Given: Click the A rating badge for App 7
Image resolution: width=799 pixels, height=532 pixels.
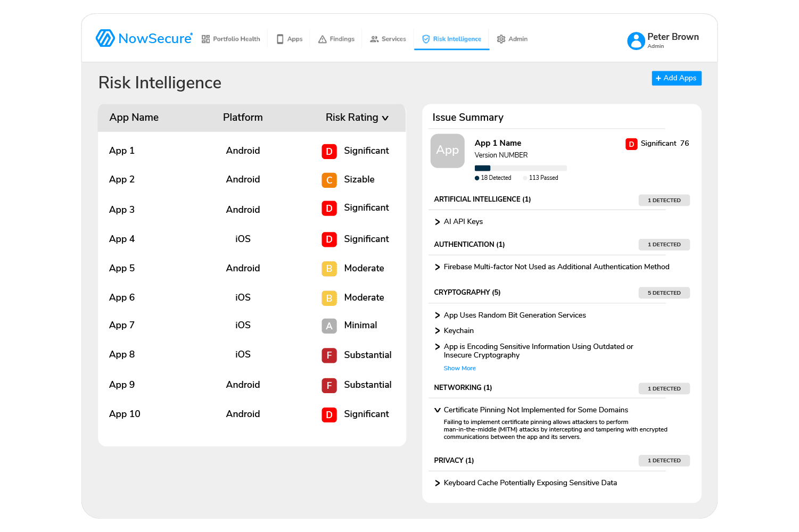Looking at the screenshot, I should (x=329, y=326).
